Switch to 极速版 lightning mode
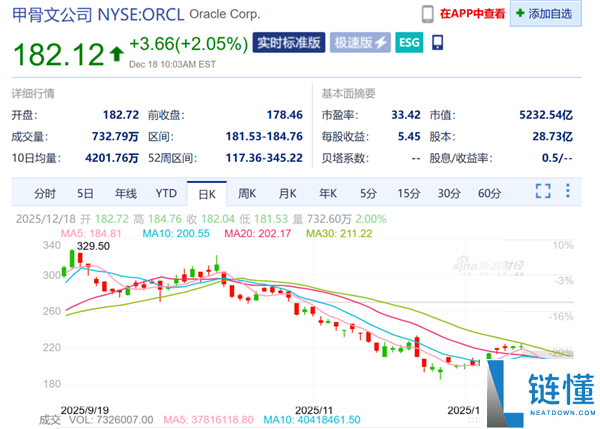The height and width of the screenshot is (429, 600). pyautogui.click(x=361, y=43)
